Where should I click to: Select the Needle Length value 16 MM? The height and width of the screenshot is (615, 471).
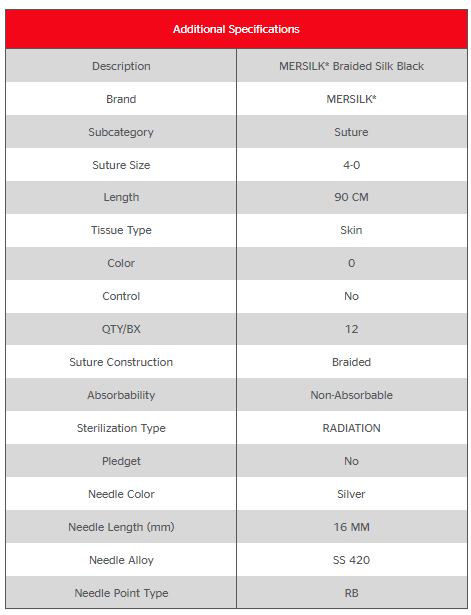point(351,527)
